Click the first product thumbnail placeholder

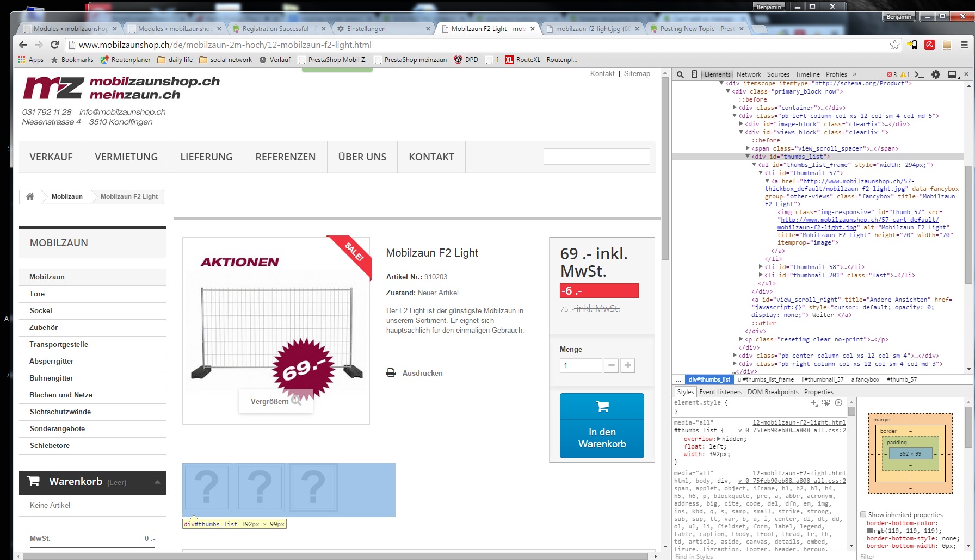[x=207, y=488]
